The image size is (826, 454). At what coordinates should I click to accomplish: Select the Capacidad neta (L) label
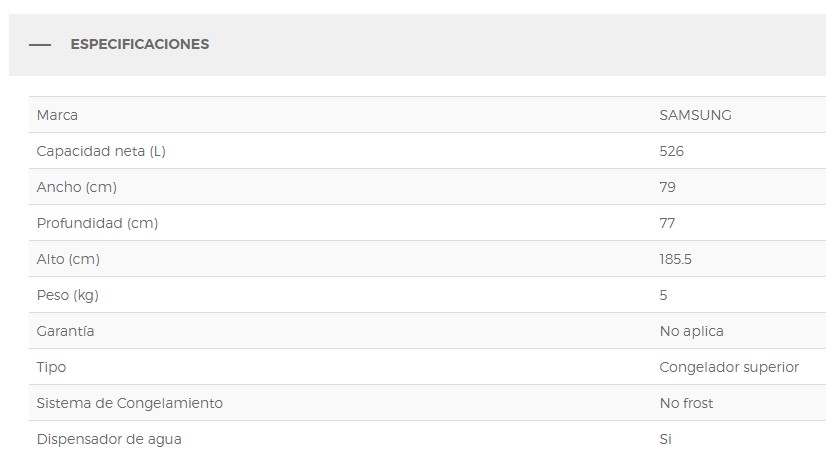pyautogui.click(x=101, y=151)
